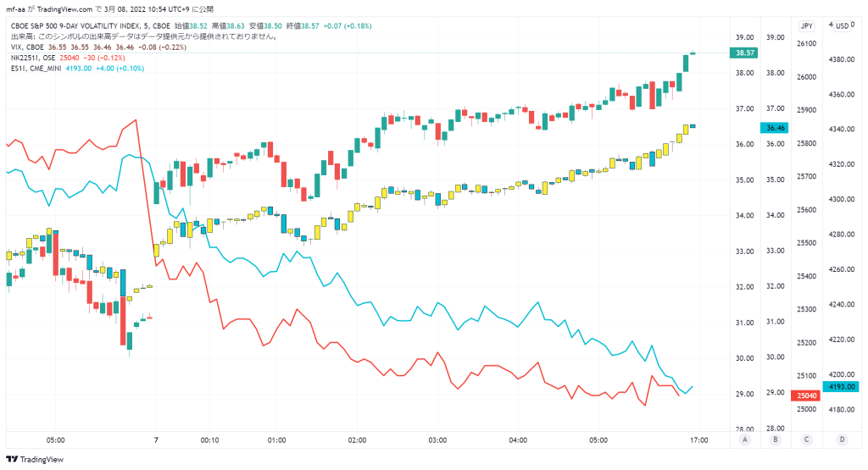The image size is (868, 470).
Task: Click the 04:00 time axis label
Action: 518,440
